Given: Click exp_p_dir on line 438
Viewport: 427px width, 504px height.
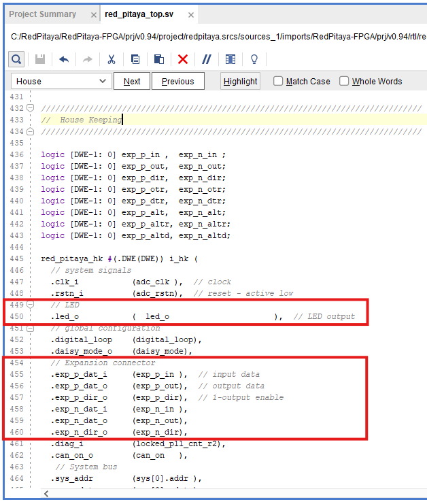Looking at the screenshot, I should [x=143, y=178].
